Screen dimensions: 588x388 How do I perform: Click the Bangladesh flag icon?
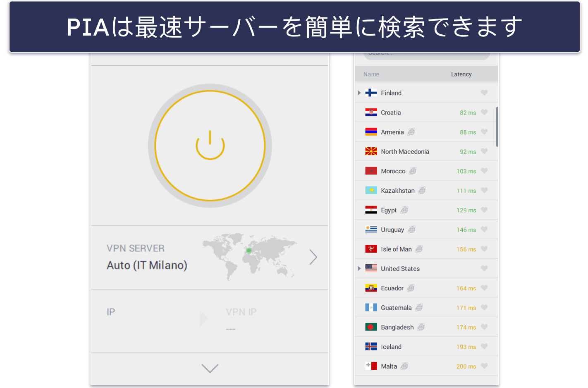(x=371, y=327)
